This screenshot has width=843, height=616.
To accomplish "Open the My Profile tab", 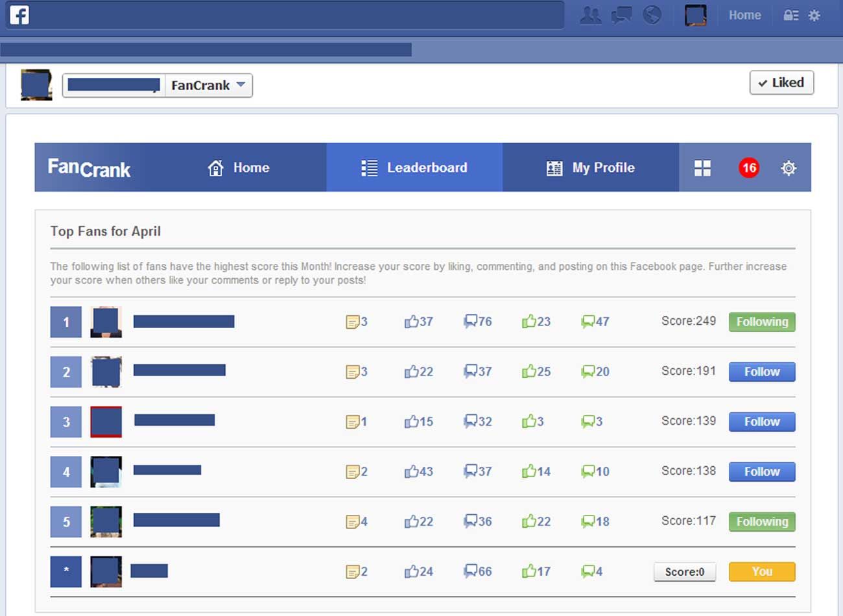I will pos(590,167).
